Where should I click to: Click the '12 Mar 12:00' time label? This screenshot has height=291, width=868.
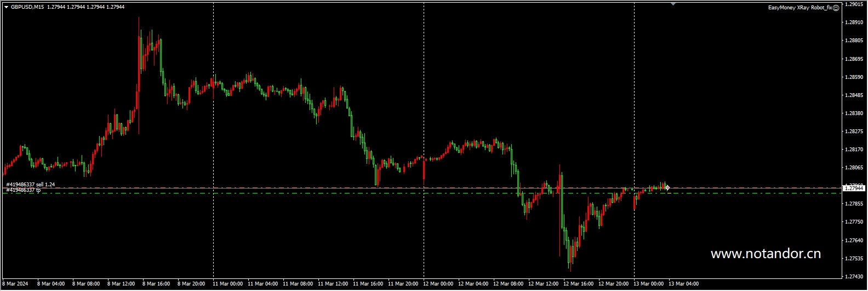click(x=543, y=284)
